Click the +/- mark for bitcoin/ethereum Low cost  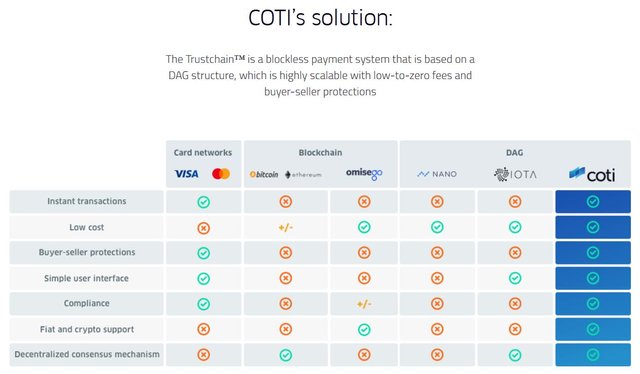286,227
